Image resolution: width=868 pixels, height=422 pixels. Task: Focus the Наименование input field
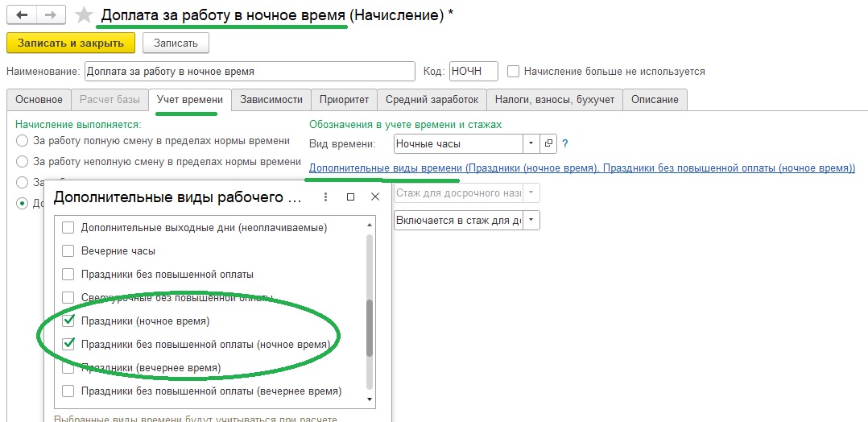pos(249,72)
